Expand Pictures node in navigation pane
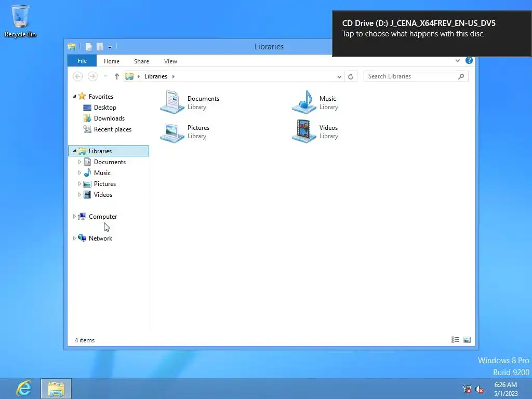The height and width of the screenshot is (399, 532). click(79, 184)
